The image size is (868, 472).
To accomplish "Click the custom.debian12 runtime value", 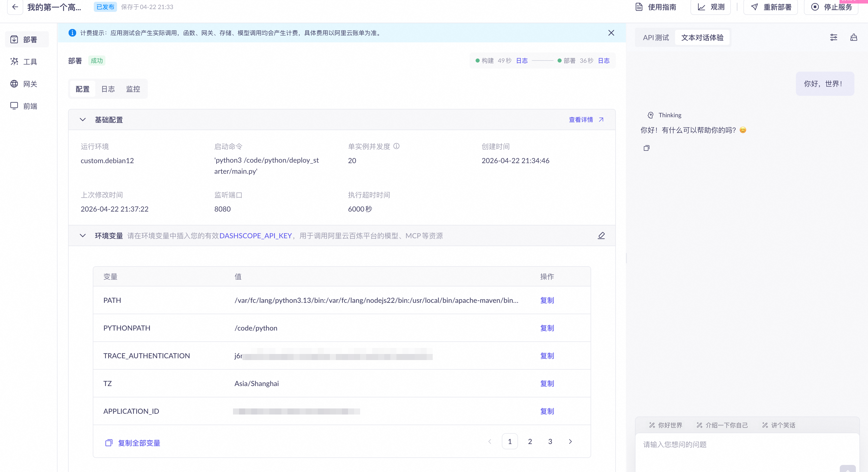I will (107, 160).
